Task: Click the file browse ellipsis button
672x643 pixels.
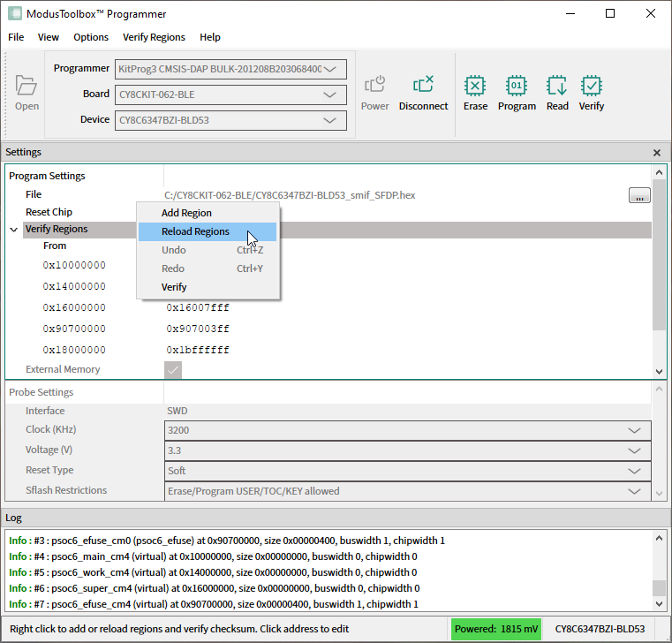Action: tap(639, 195)
